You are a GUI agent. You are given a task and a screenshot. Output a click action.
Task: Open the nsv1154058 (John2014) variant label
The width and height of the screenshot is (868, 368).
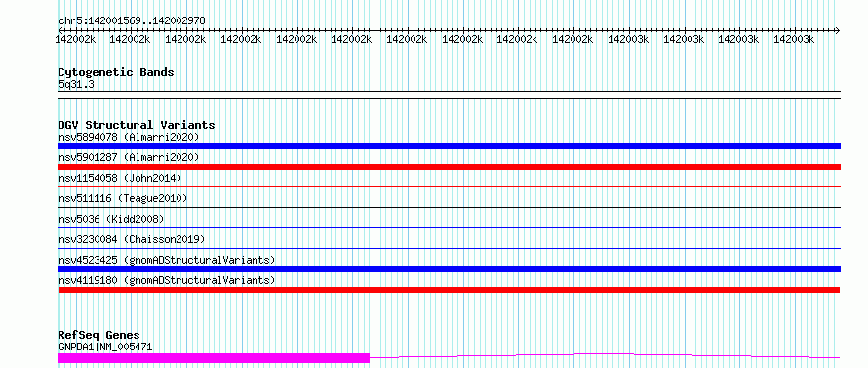[x=120, y=178]
